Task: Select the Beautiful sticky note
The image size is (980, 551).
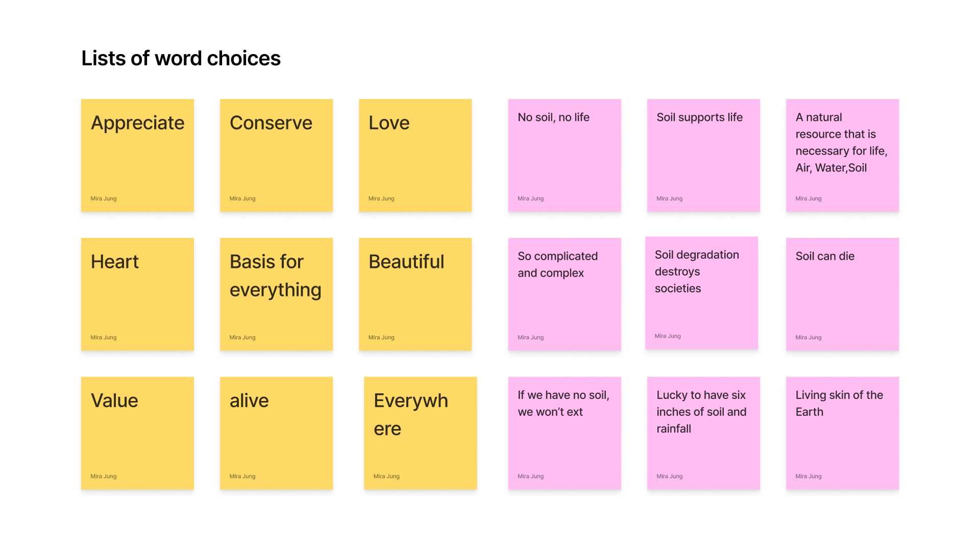Action: (x=415, y=294)
